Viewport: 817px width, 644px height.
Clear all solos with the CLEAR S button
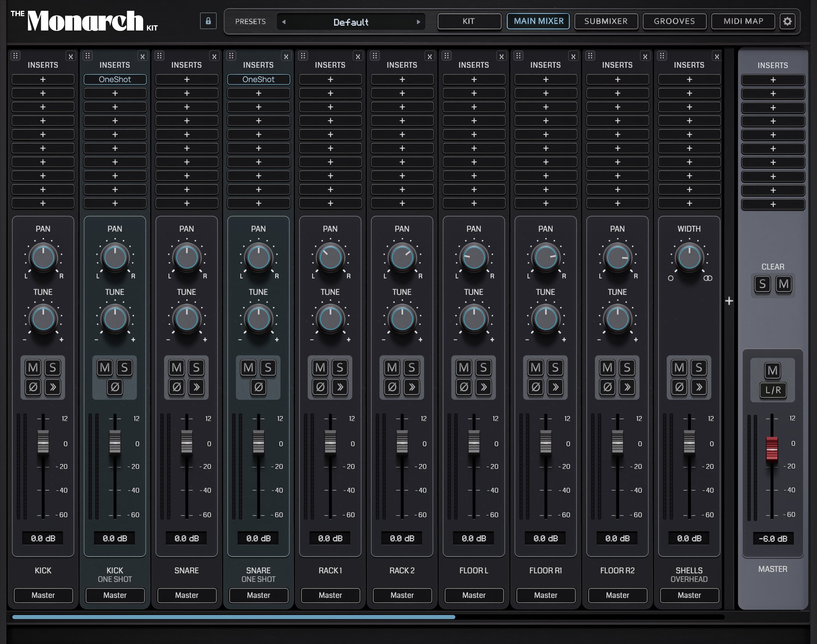tap(762, 284)
